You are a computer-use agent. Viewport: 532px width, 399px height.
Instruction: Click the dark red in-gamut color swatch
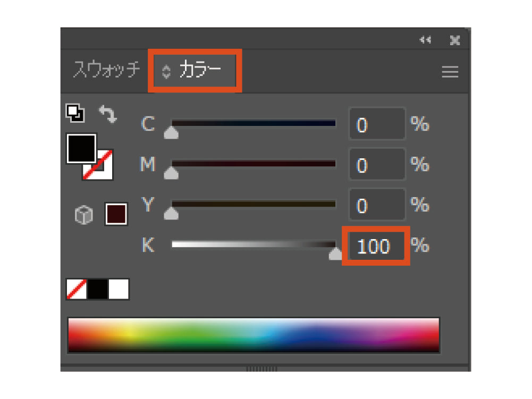(x=116, y=214)
